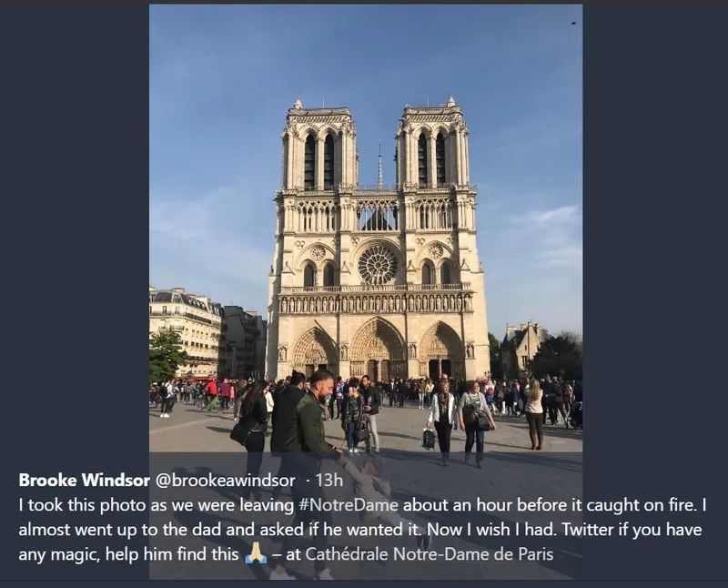Click the rose window in the photo
728x588 pixels.
pos(377,265)
